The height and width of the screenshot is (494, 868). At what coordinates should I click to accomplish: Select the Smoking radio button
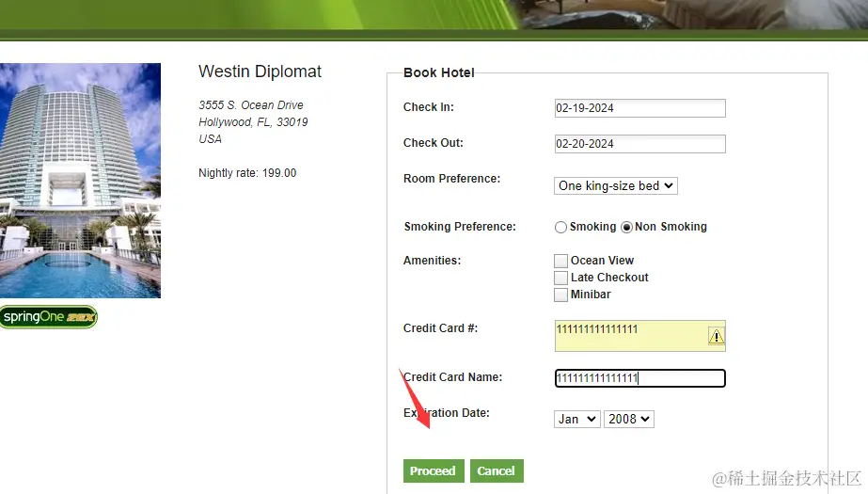pyautogui.click(x=560, y=227)
